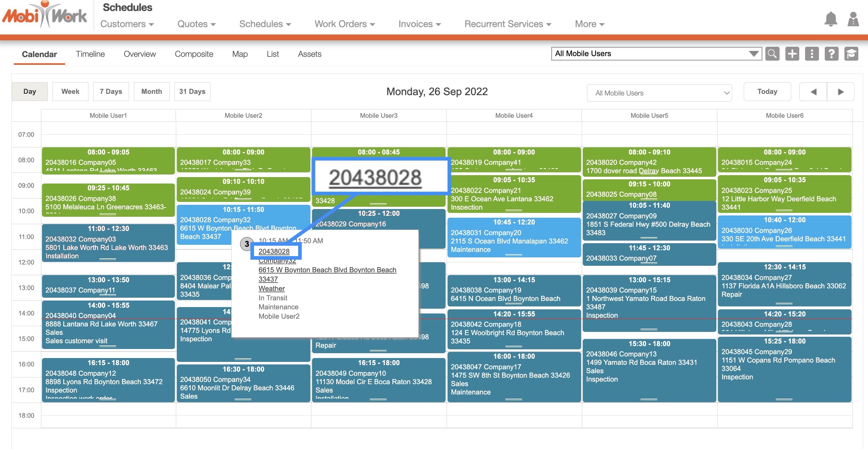
Task: Go to next day arrow
Action: [x=841, y=92]
